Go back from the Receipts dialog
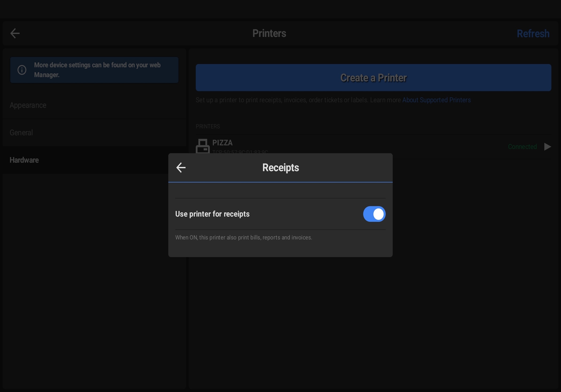Screen dimensions: 561x392 (181, 168)
